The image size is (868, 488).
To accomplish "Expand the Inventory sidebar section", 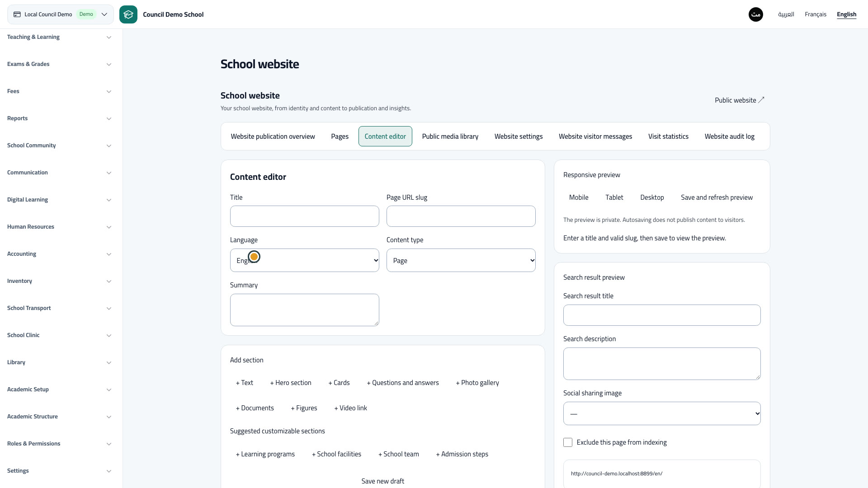I will [x=59, y=281].
